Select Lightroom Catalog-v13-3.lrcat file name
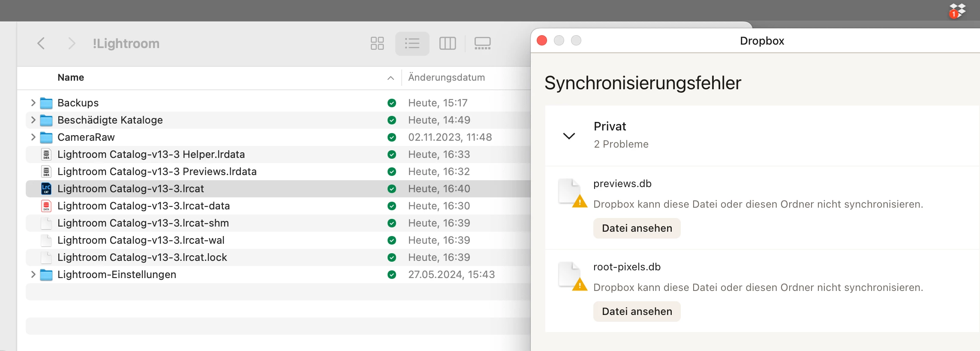The width and height of the screenshot is (980, 351). point(131,189)
